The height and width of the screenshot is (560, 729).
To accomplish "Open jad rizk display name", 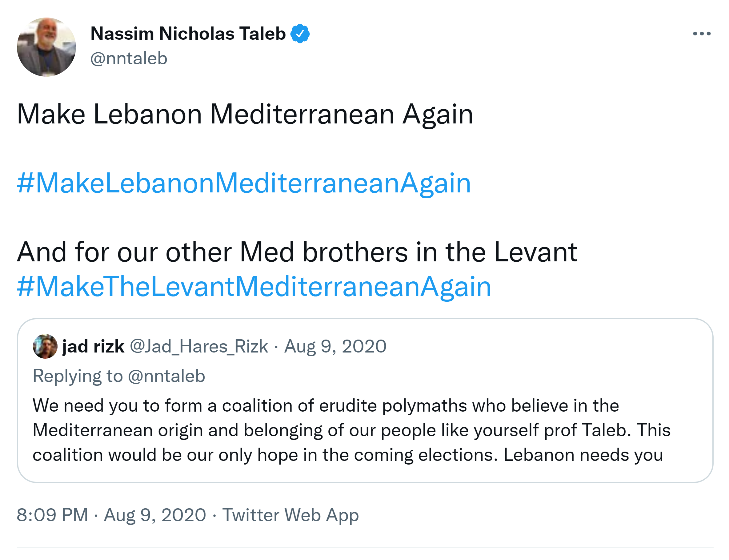I will (93, 346).
